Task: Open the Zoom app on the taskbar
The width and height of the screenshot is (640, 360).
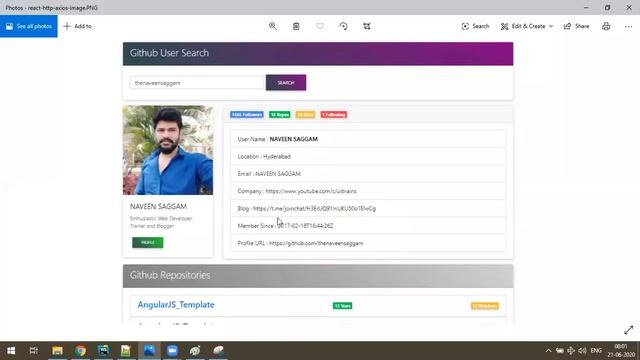Action: 172,351
